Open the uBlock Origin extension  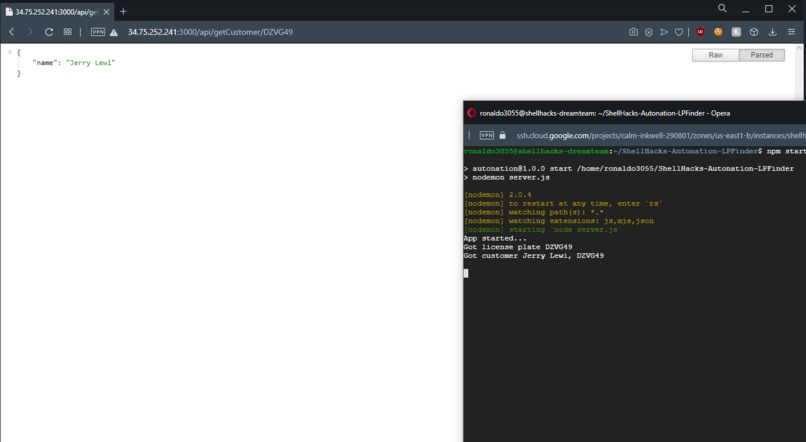click(700, 32)
